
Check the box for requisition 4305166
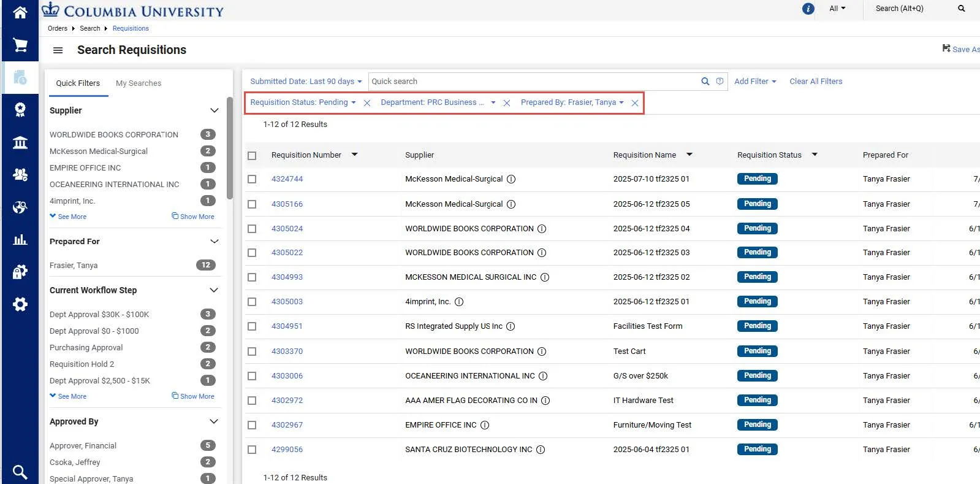click(x=252, y=204)
